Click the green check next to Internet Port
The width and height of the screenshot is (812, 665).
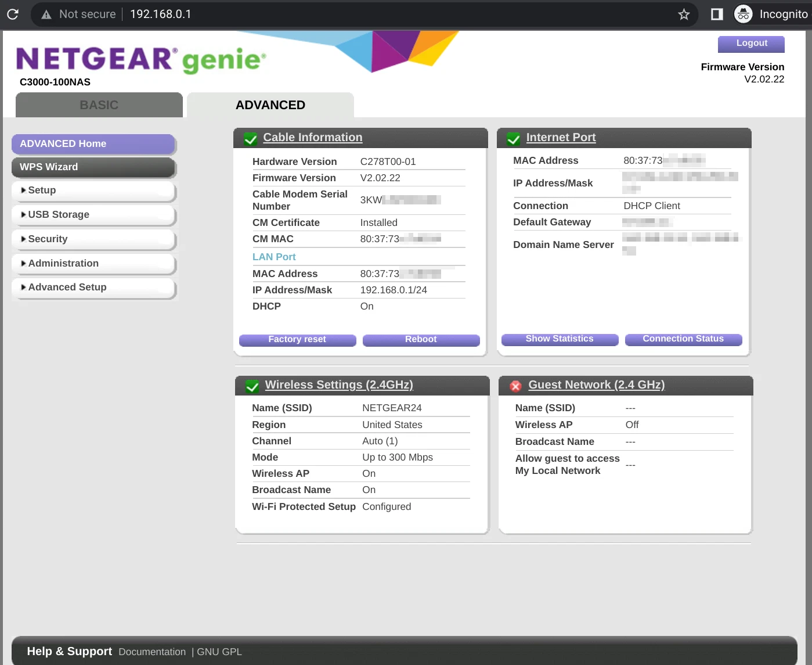coord(514,139)
